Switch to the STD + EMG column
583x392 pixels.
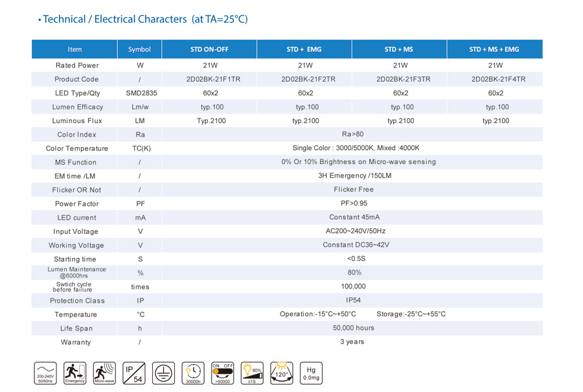point(304,49)
